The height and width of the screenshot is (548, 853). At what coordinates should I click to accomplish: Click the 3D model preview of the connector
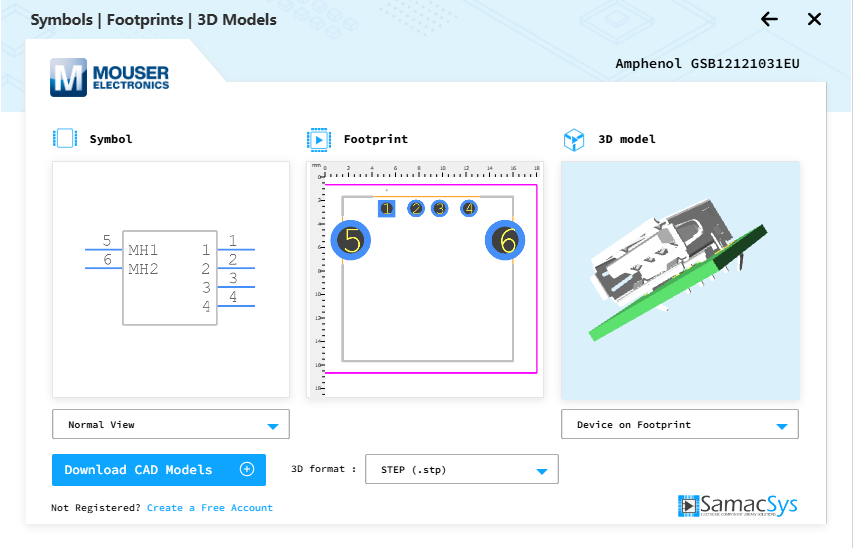pos(680,281)
